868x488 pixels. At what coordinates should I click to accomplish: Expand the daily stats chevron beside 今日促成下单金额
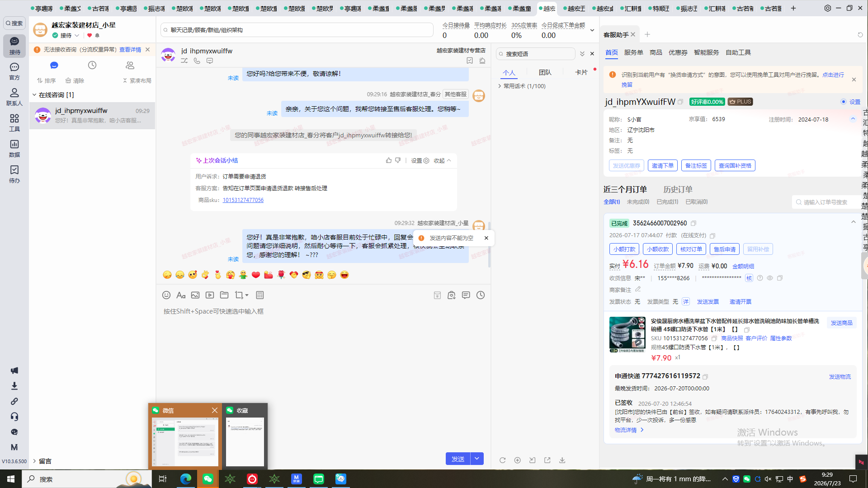click(592, 30)
